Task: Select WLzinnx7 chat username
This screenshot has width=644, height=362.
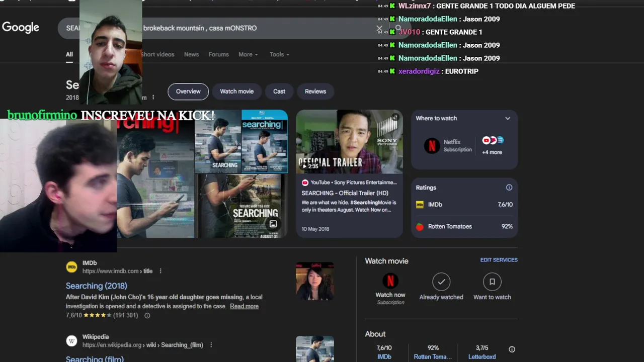Action: click(x=415, y=6)
